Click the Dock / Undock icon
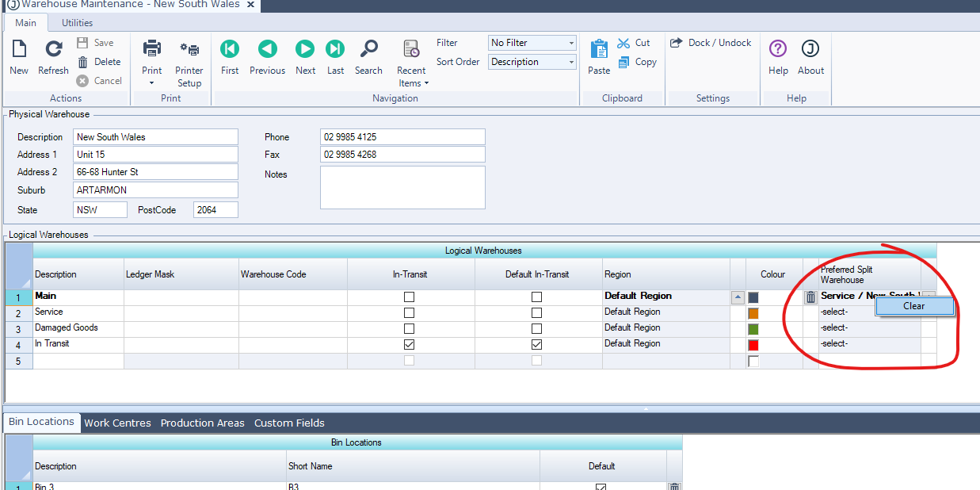 tap(677, 43)
